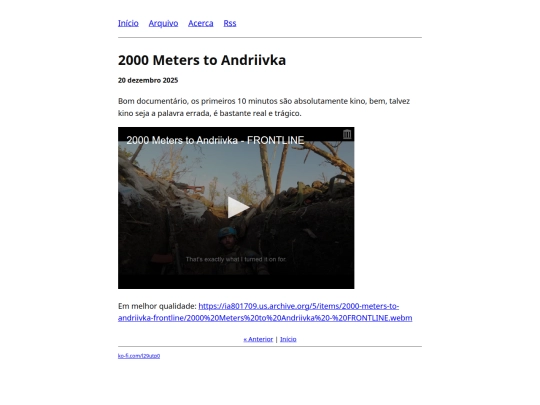Viewport: 540px width, 405px height.
Task: Open the archive.org webm link's first line
Action: (299, 306)
